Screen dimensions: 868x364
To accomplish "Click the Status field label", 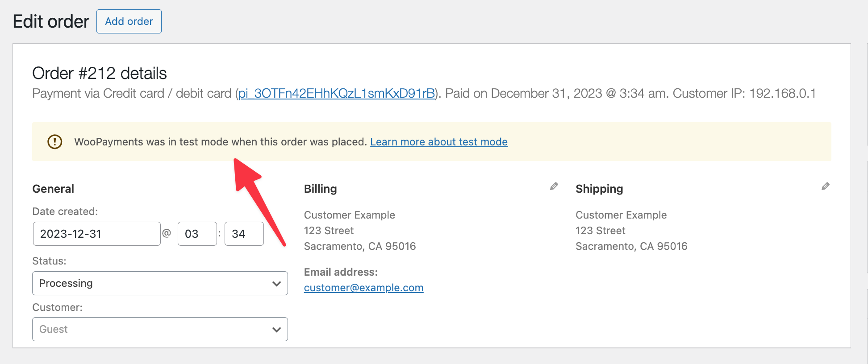I will 49,261.
